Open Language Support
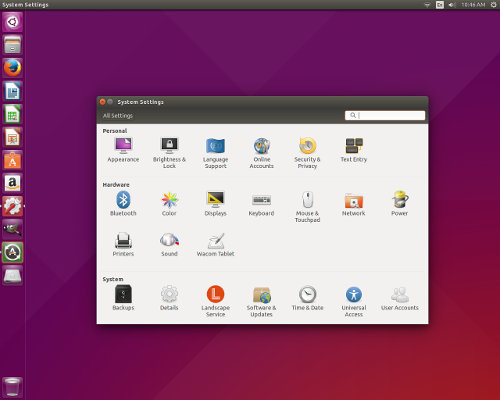This screenshot has height=400, width=500. click(x=215, y=153)
